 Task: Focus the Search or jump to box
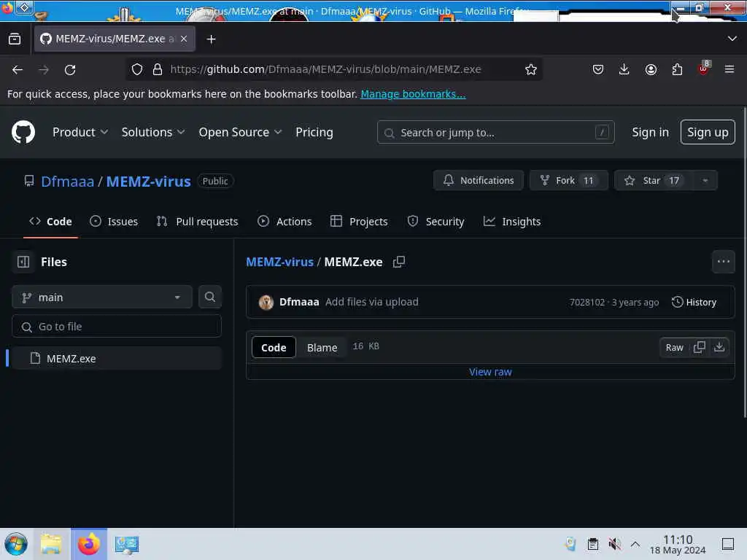495,133
